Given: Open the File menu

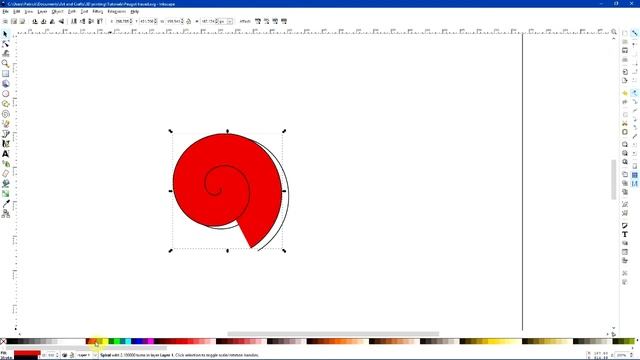Looking at the screenshot, I should [x=5, y=12].
